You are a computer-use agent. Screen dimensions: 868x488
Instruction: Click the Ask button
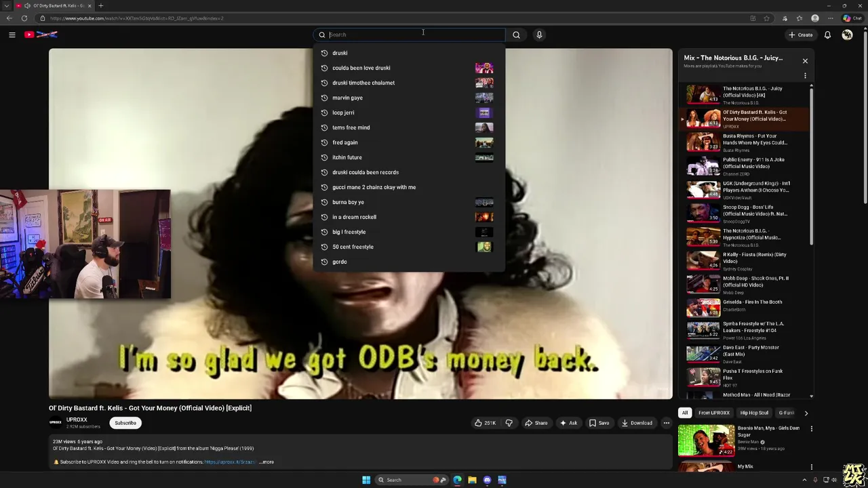coord(568,423)
